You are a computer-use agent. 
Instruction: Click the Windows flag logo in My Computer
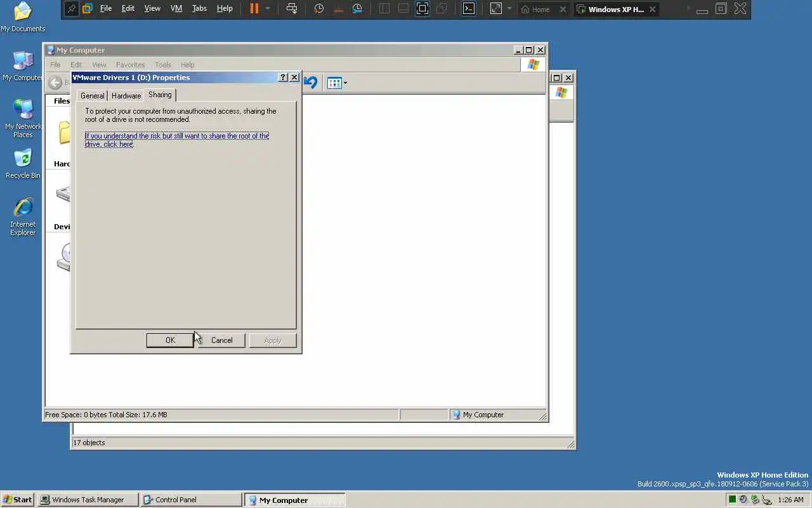point(534,65)
